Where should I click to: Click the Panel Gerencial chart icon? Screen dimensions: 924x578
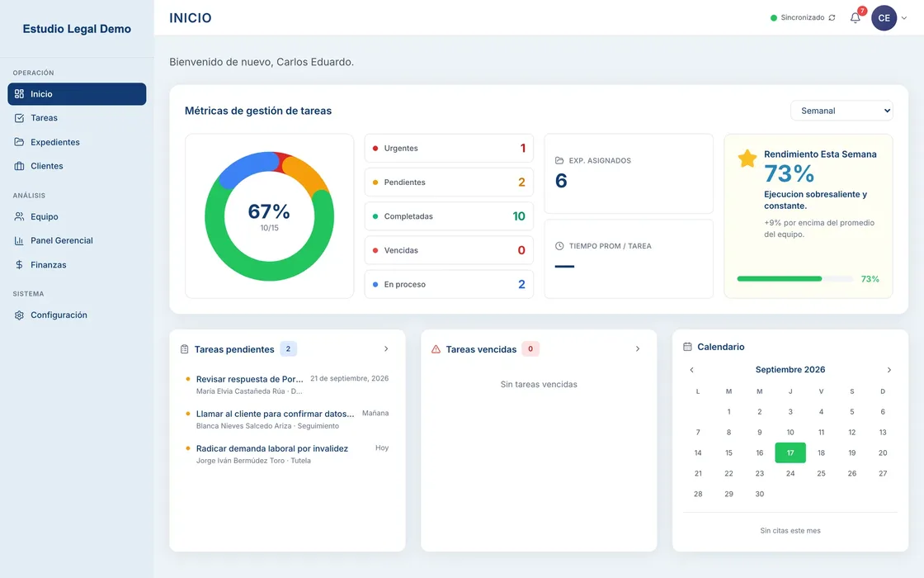coord(20,240)
